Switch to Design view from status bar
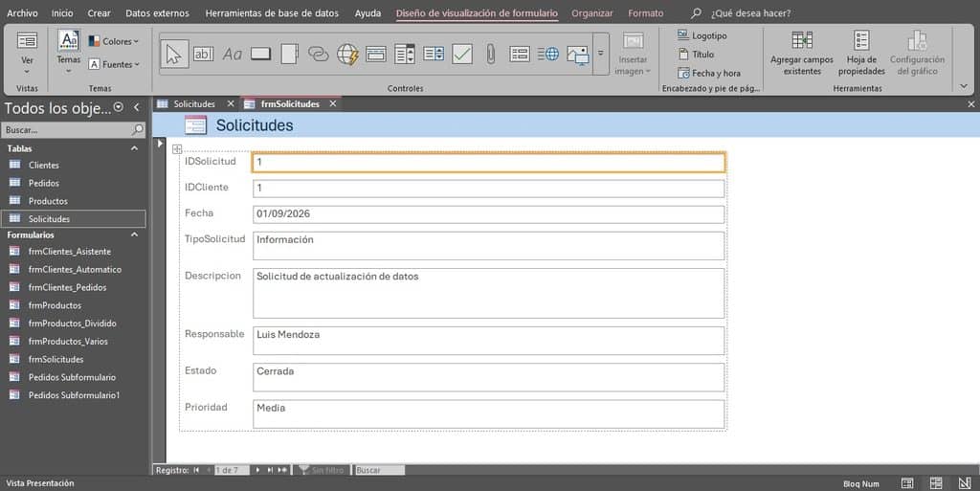 pyautogui.click(x=965, y=483)
